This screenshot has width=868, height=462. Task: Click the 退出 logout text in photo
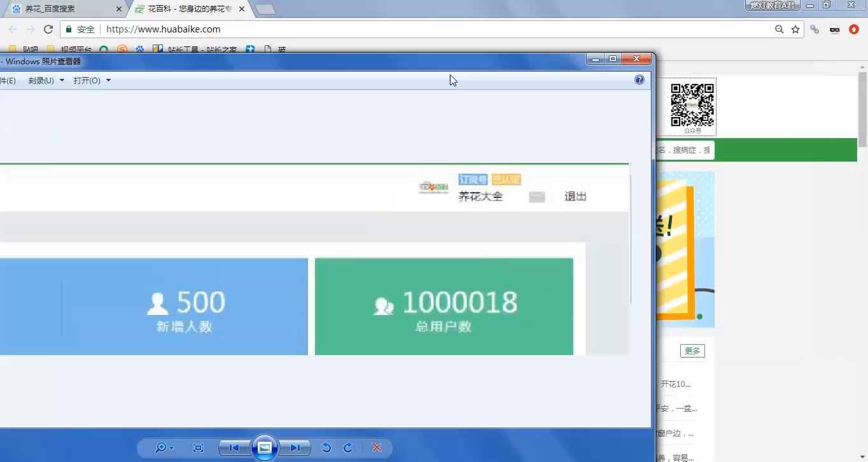575,197
